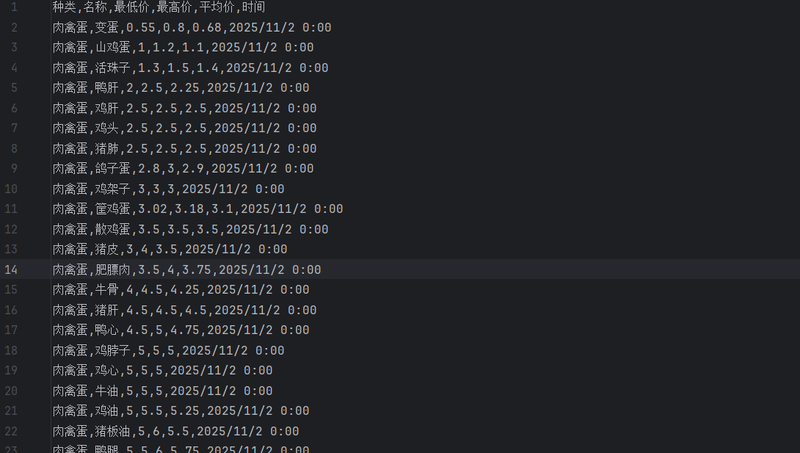The width and height of the screenshot is (800, 453).
Task: Place cursor on the 鸡脖子 row
Action: pyautogui.click(x=168, y=351)
